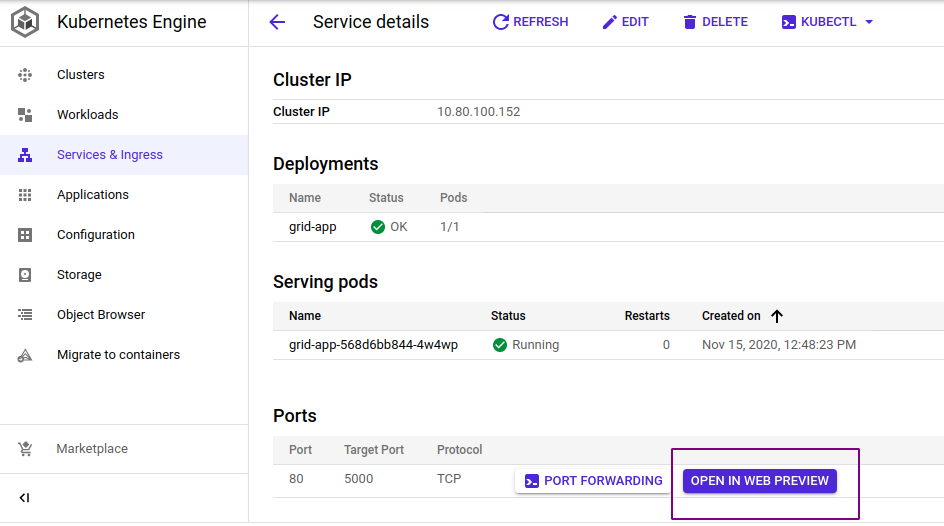The height and width of the screenshot is (526, 944).
Task: Click the Kubernetes Engine logo icon
Action: [26, 22]
